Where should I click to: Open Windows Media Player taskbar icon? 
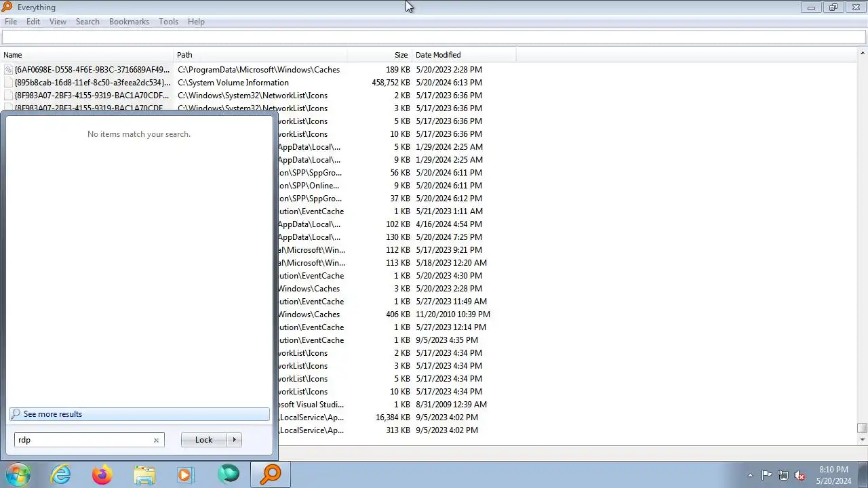pyautogui.click(x=186, y=474)
